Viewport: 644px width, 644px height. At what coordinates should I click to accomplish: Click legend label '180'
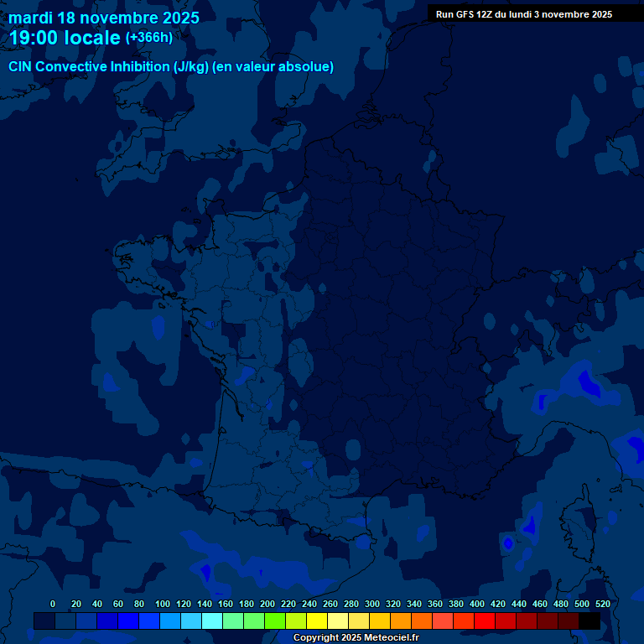246,604
